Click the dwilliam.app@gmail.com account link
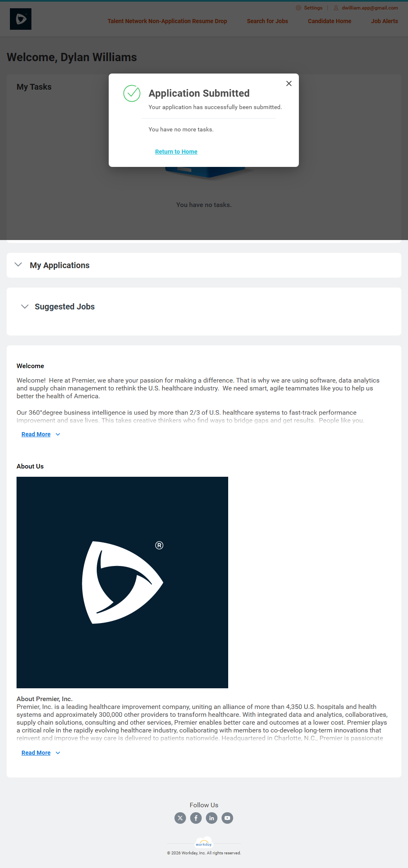 (x=370, y=8)
